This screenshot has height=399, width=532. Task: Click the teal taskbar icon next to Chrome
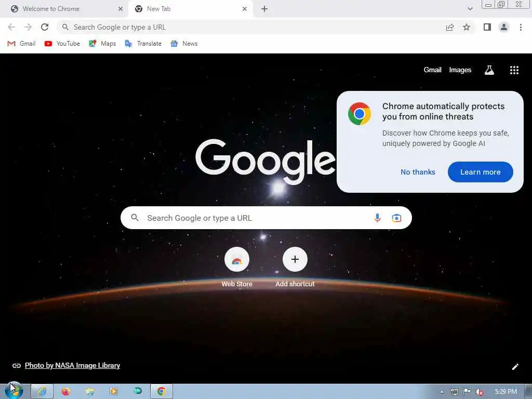point(138,392)
